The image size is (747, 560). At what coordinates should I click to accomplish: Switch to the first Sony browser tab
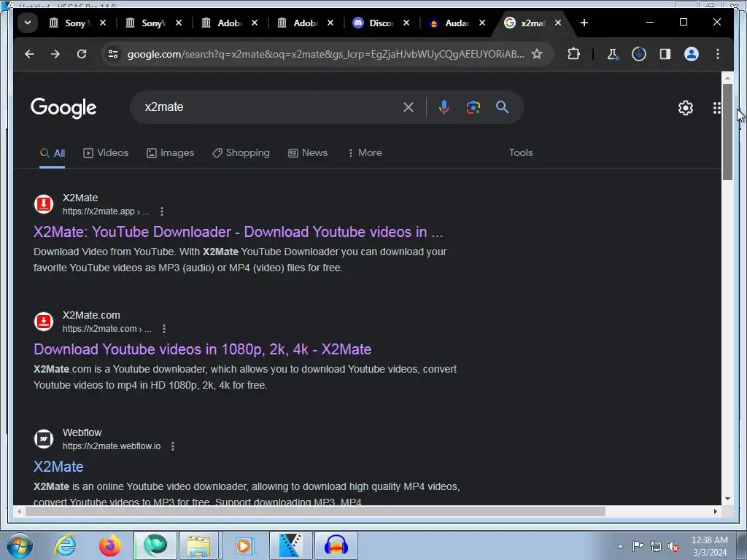[76, 23]
